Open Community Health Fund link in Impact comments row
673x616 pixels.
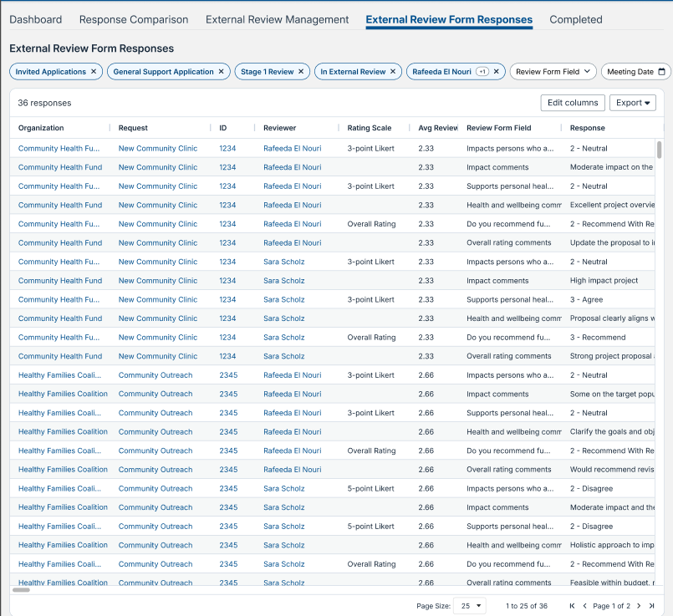(x=60, y=167)
